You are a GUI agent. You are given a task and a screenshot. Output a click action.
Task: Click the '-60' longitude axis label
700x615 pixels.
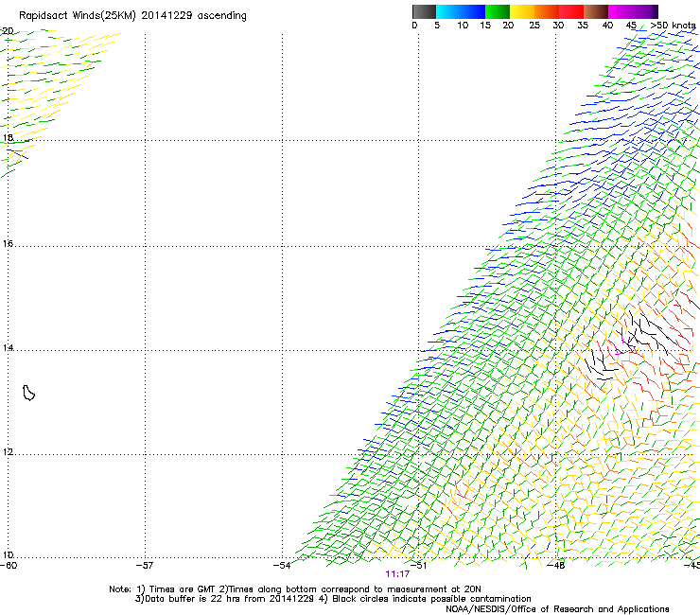(x=9, y=566)
